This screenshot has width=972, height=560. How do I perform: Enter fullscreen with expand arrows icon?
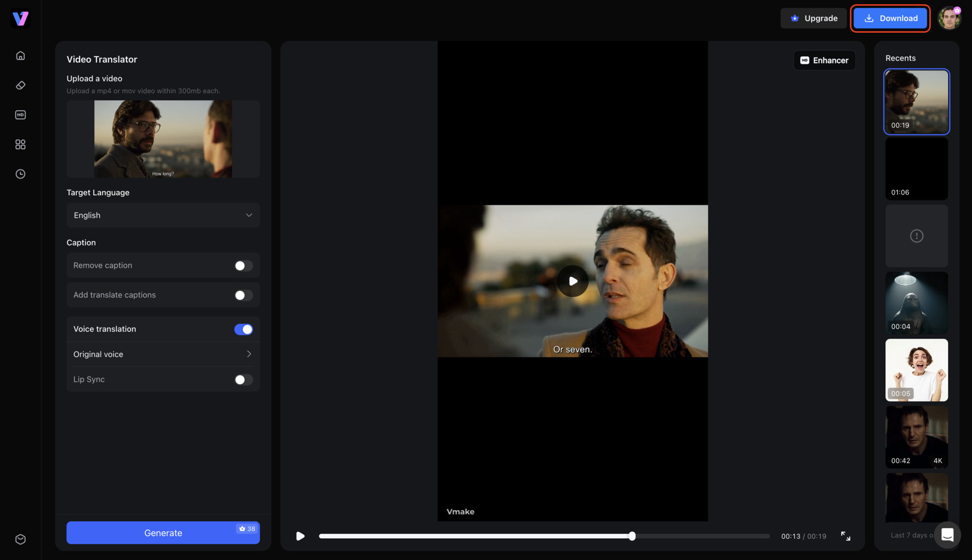[x=845, y=536]
